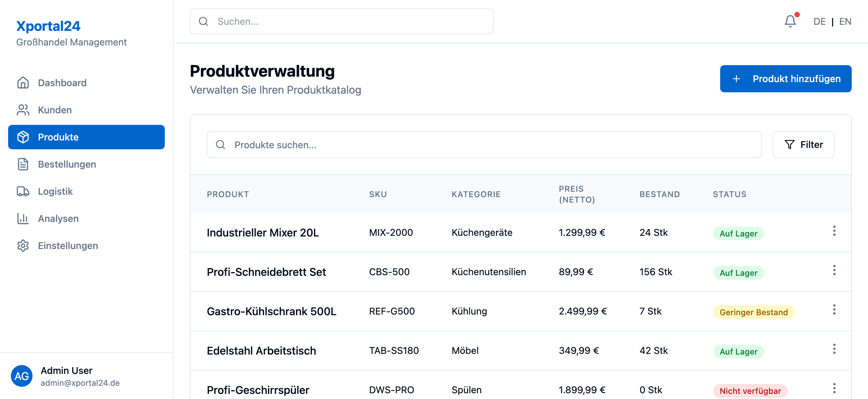Sort by SKU column header
The image size is (868, 399).
378,194
